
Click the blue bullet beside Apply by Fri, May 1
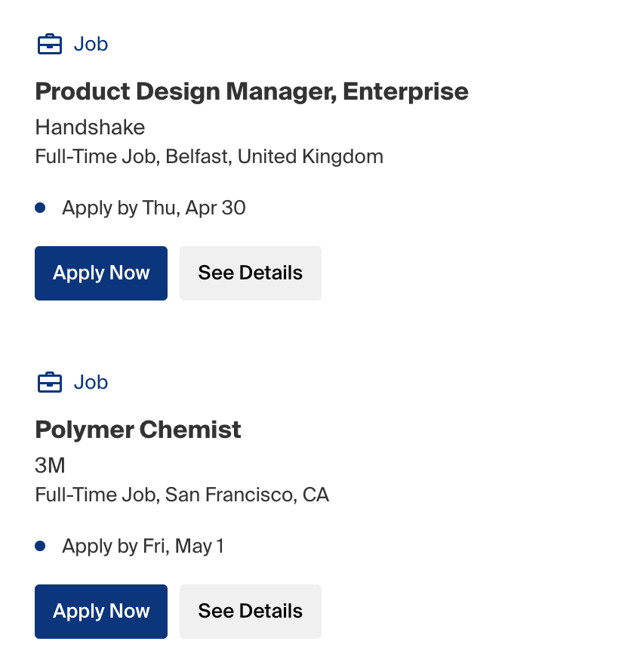40,546
